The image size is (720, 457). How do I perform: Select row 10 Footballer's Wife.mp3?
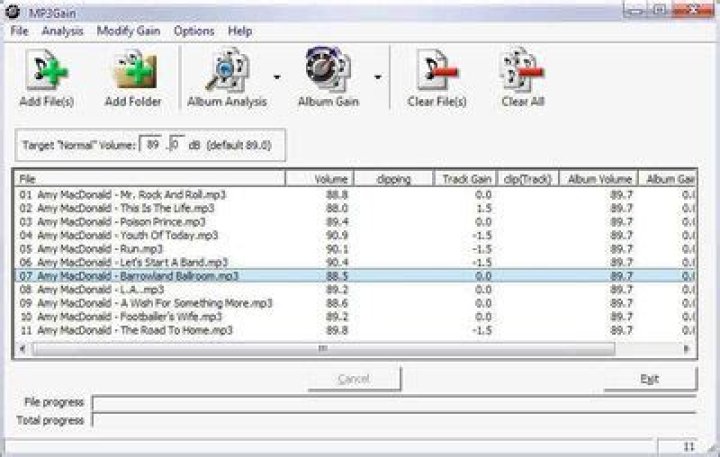354,316
